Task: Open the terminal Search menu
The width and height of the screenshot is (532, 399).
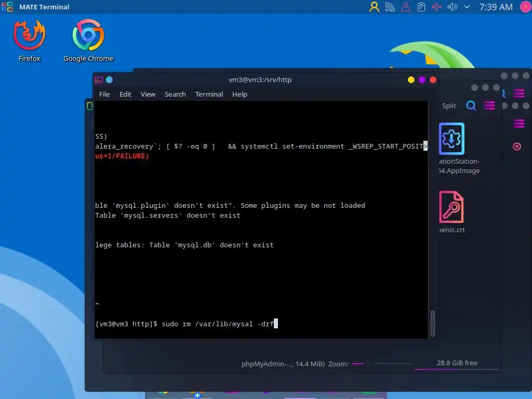Action: pyautogui.click(x=175, y=95)
